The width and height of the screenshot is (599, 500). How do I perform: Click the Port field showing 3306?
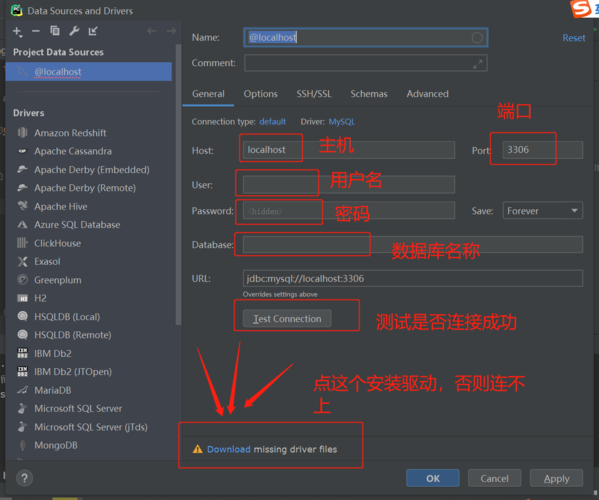pos(542,150)
